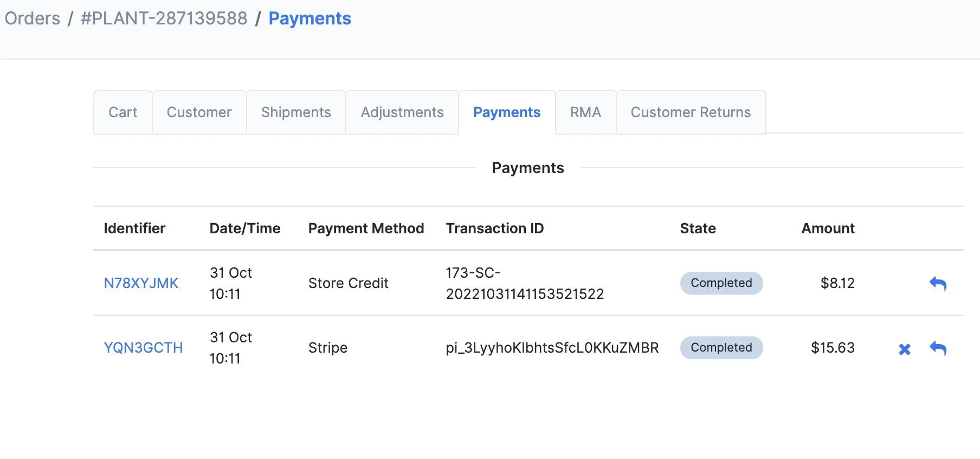Go to the Adjustments tab

coord(402,112)
